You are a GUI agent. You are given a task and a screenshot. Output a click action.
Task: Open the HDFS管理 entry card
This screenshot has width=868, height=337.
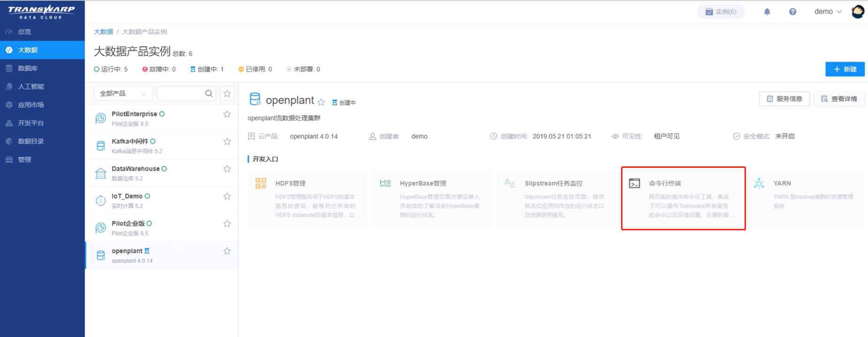point(307,199)
